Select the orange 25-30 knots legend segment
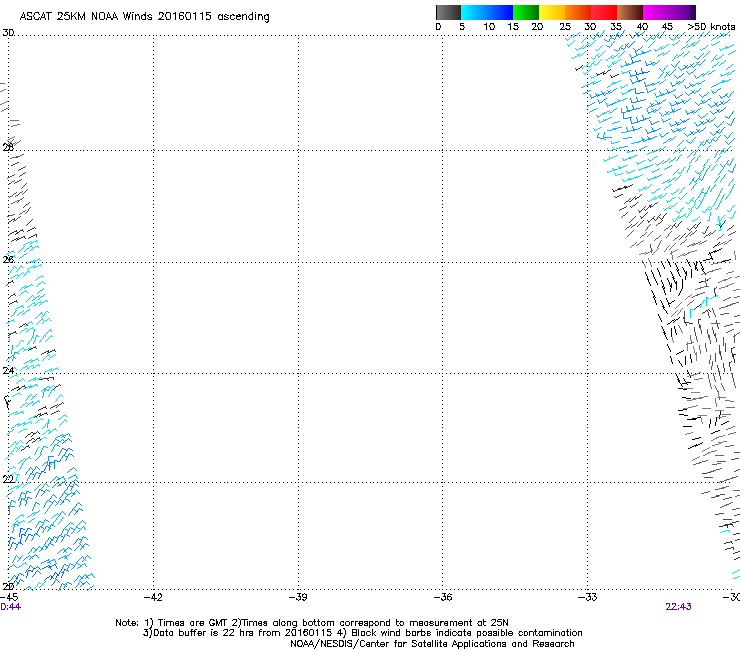 click(x=578, y=12)
